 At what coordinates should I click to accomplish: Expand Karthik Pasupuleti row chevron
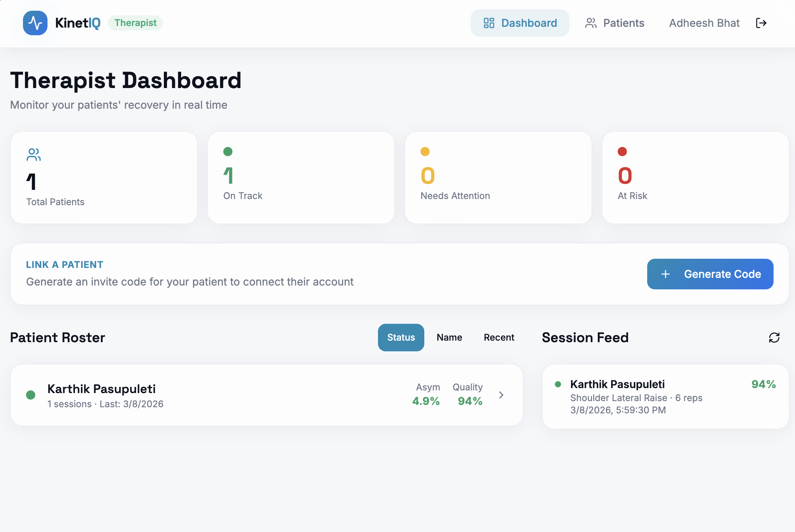tap(501, 395)
